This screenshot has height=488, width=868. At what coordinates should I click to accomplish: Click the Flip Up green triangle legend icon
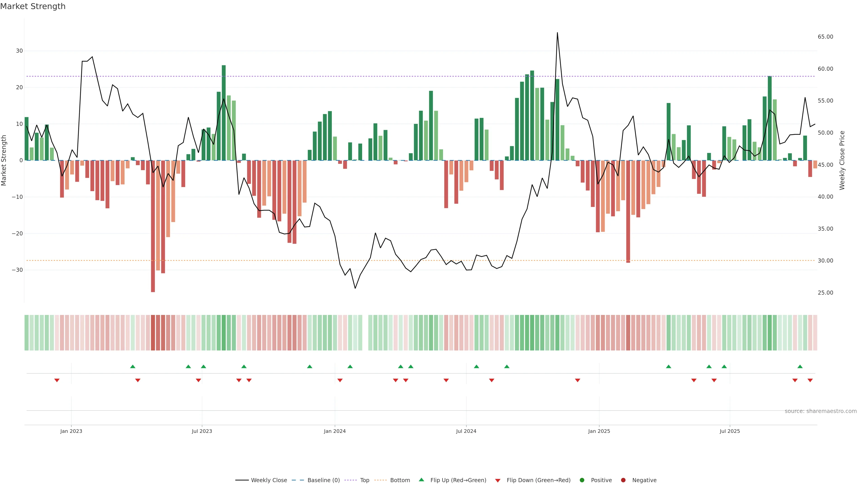pyautogui.click(x=421, y=480)
